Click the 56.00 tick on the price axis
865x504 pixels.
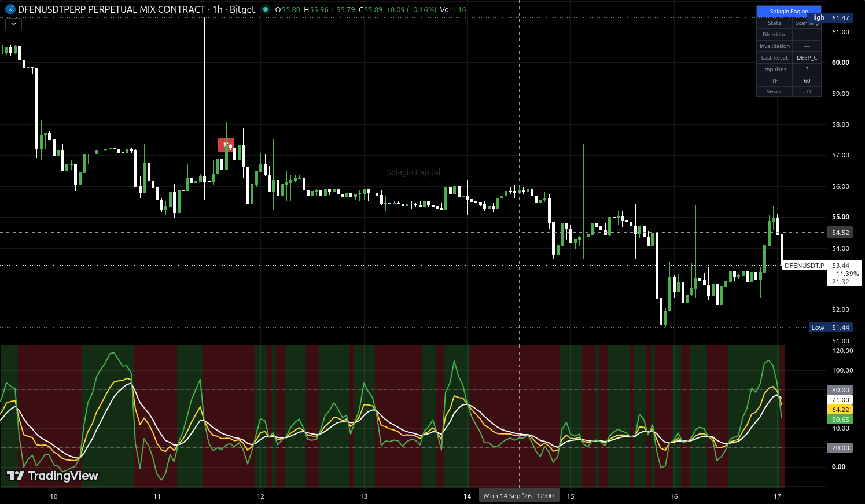(840, 186)
